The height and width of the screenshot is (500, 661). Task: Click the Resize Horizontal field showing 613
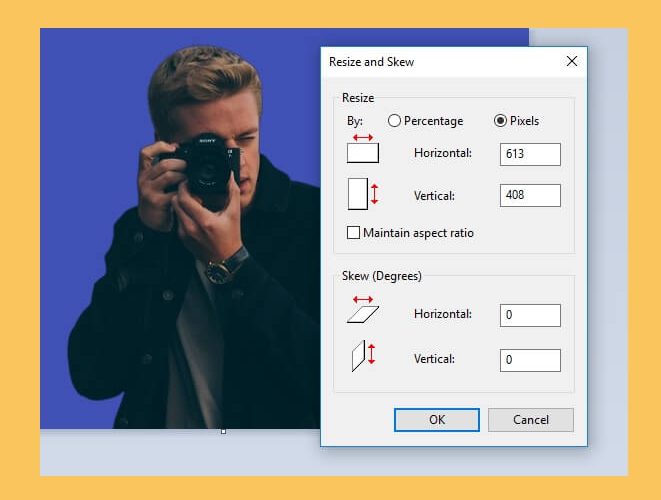530,154
